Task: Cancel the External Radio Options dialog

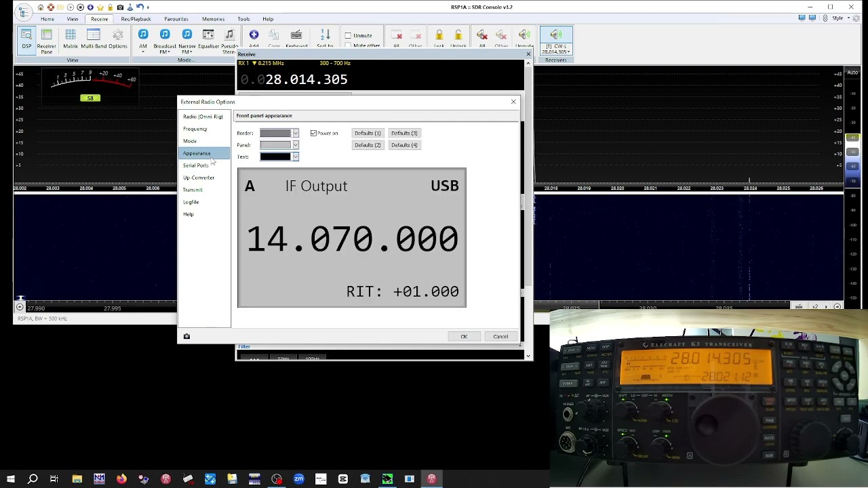Action: [x=500, y=336]
